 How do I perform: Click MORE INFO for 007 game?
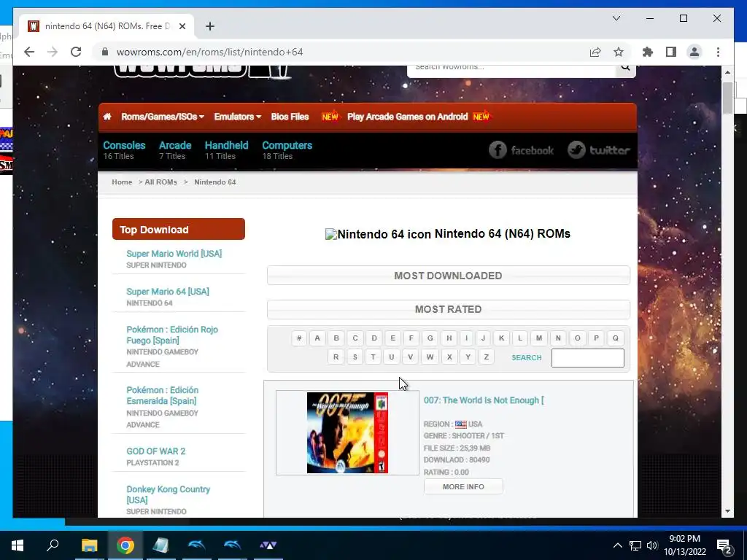pyautogui.click(x=463, y=486)
